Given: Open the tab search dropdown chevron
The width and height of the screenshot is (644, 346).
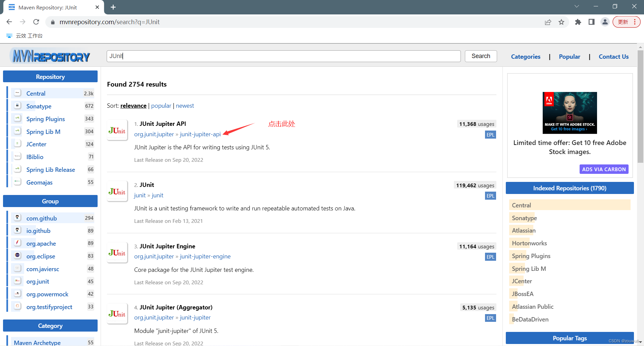Looking at the screenshot, I should 577,6.
